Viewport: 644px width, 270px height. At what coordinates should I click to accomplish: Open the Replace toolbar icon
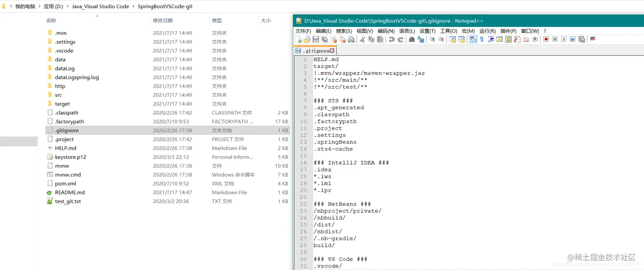[421, 39]
